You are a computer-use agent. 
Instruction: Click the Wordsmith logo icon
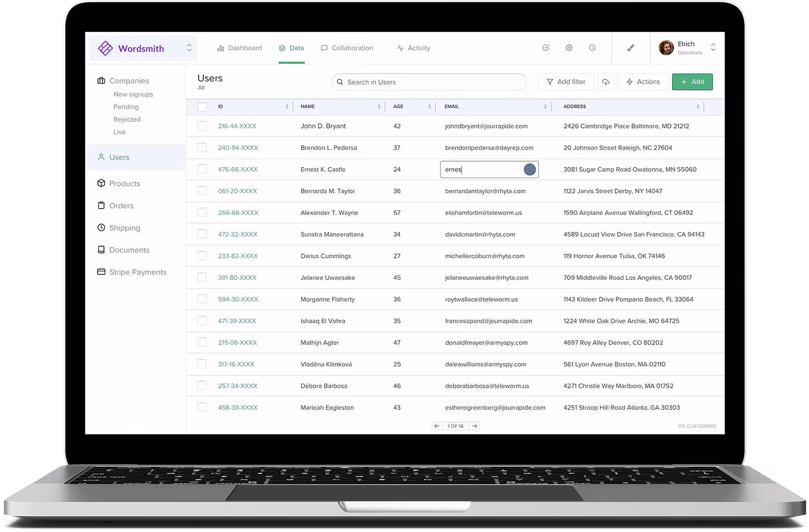(x=105, y=48)
